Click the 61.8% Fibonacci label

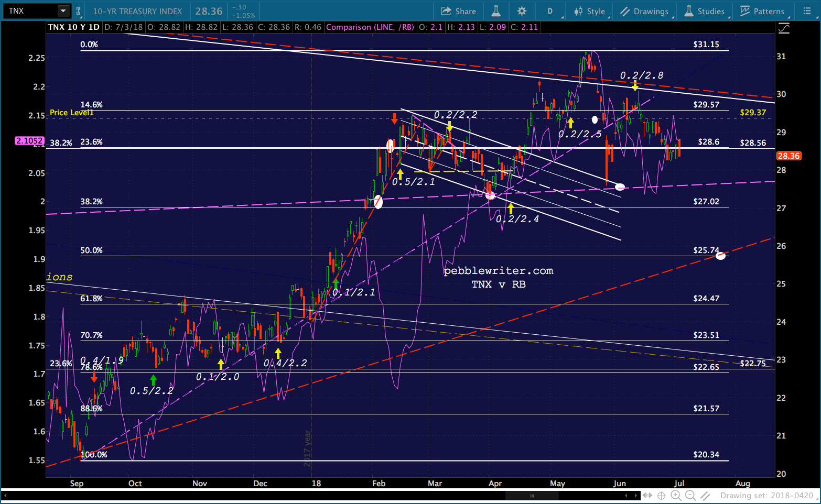click(92, 299)
